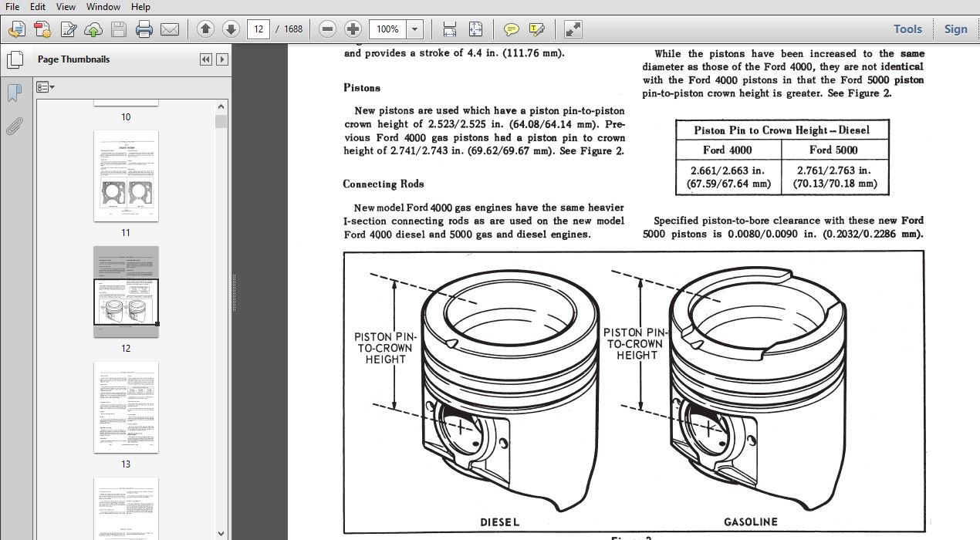Click the Create PDF icon
Screen dimensions: 980x540
coord(42,29)
